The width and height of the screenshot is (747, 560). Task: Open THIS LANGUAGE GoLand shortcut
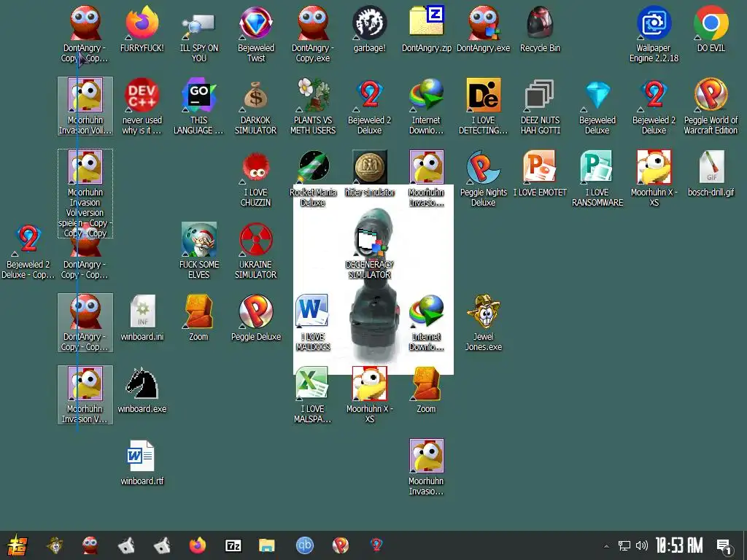click(x=198, y=106)
